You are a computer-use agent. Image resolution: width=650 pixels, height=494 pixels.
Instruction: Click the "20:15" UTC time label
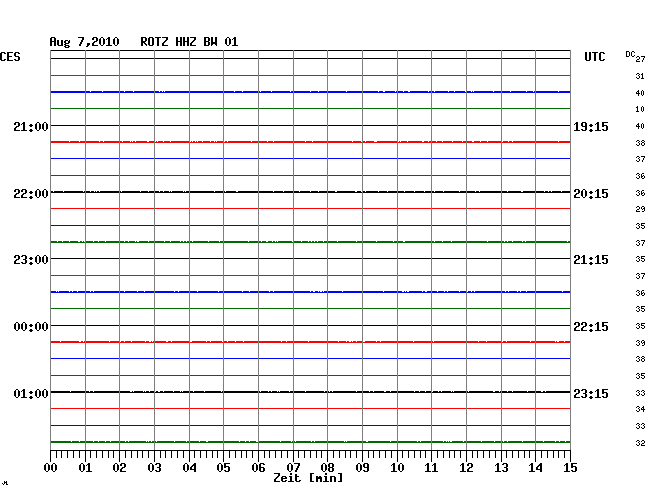coord(591,194)
